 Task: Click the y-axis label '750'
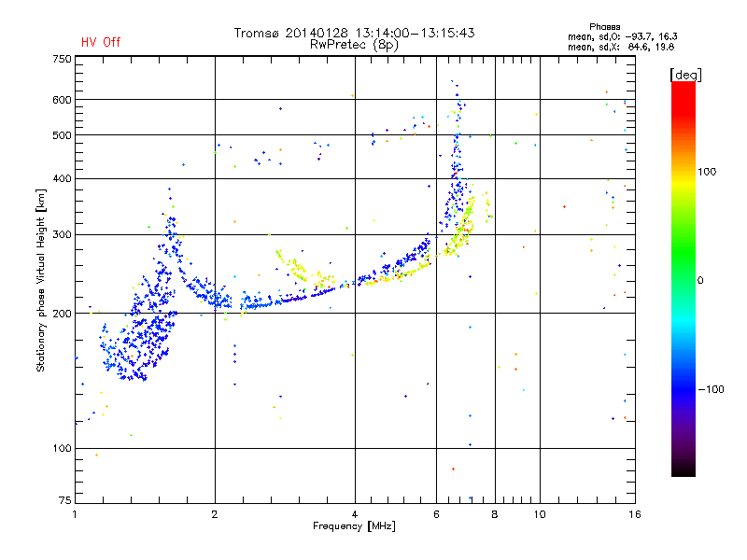click(x=62, y=59)
